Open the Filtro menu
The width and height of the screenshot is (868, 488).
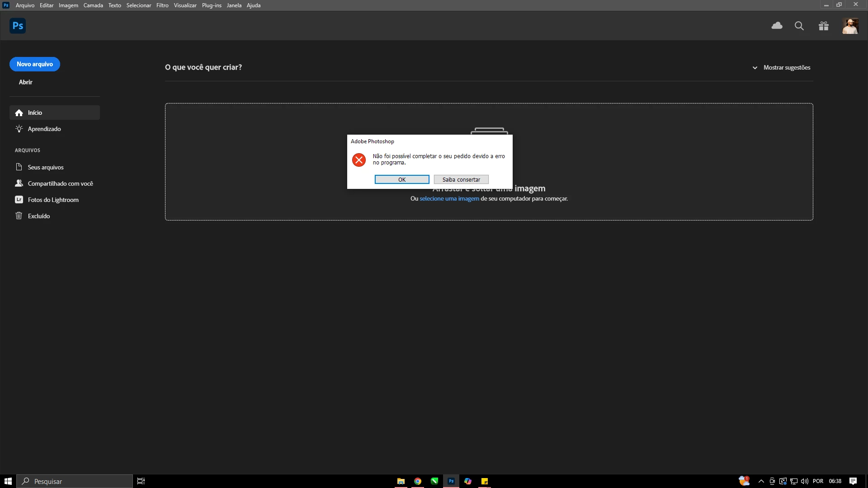[162, 5]
